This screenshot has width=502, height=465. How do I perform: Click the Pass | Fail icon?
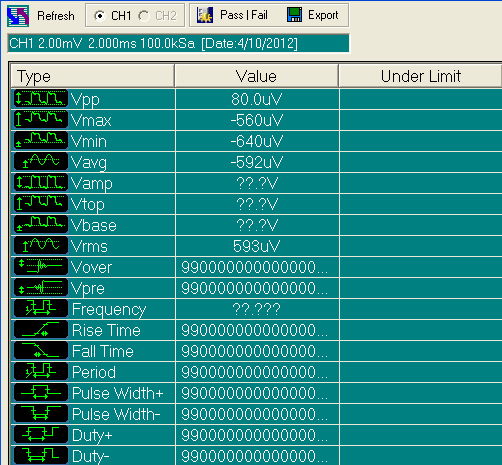tap(205, 15)
